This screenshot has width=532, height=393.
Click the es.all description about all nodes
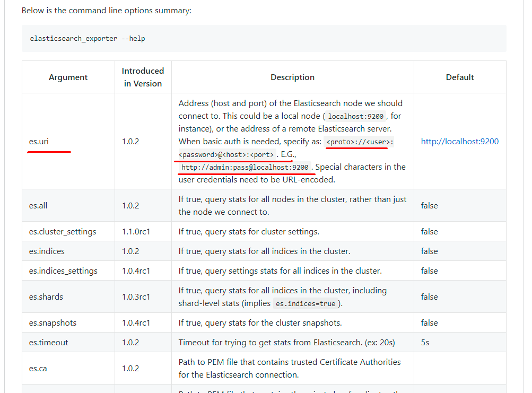(x=292, y=206)
